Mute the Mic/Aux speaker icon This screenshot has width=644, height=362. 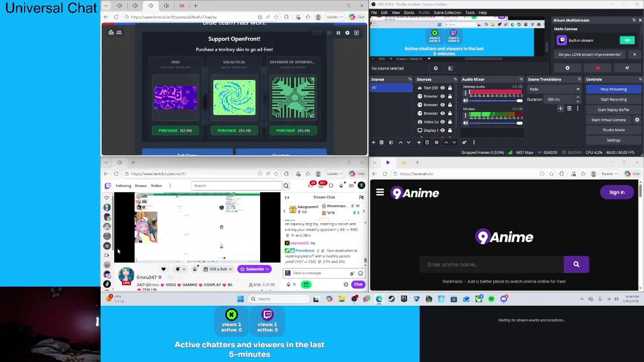coord(465,123)
